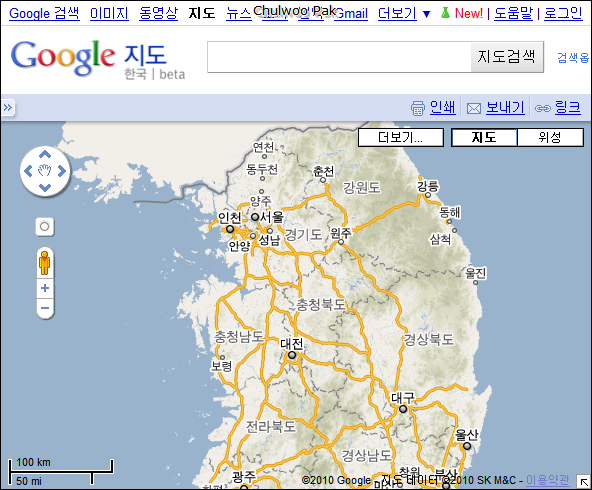Click the 원주 city label
The image size is (592, 490).
click(341, 233)
